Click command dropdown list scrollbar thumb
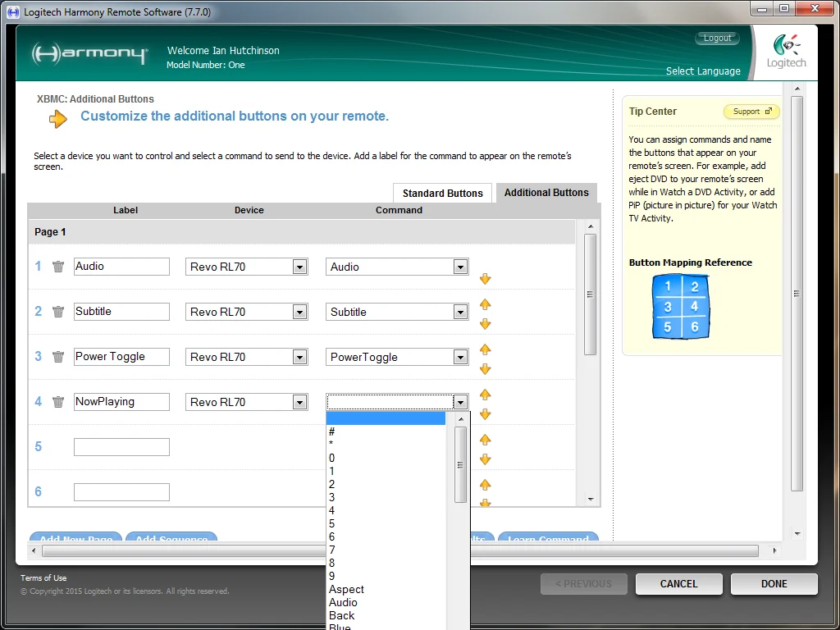Screen dimensions: 840x630 pos(460,464)
